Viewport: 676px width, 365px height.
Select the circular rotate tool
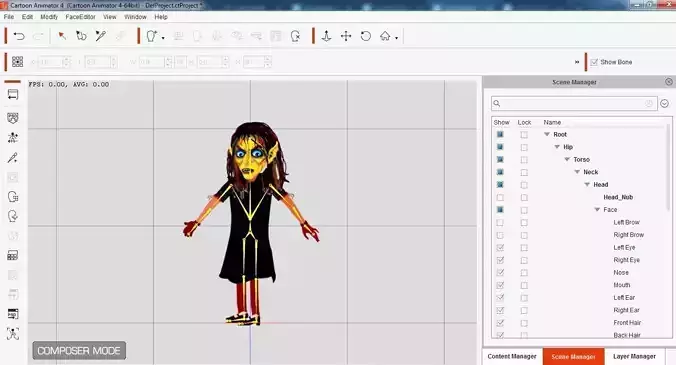pos(366,36)
